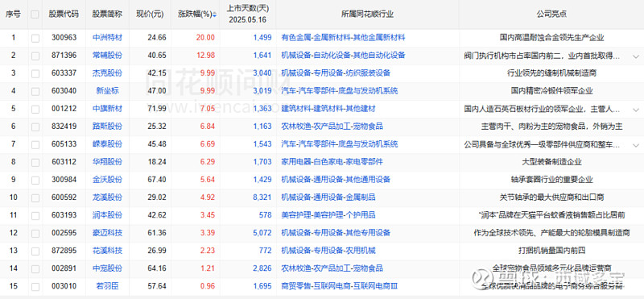This screenshot has width=644, height=299.
Task: Click the 序号 column header
Action: click(13, 14)
